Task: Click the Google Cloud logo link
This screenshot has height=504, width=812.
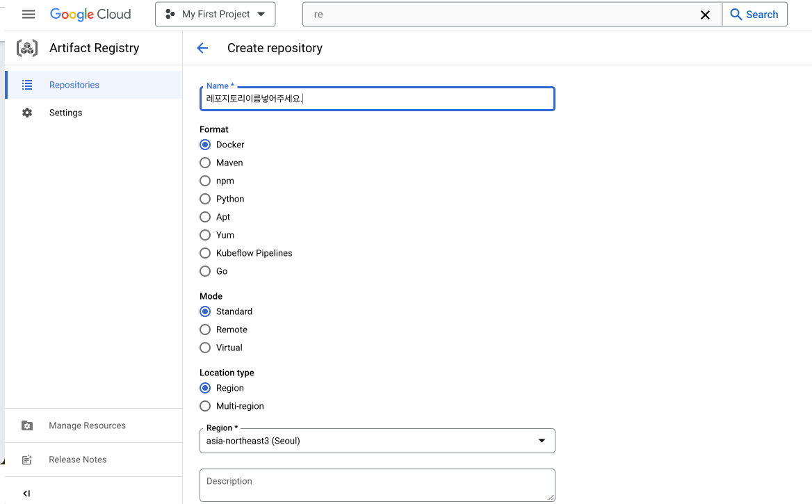Action: [x=90, y=15]
